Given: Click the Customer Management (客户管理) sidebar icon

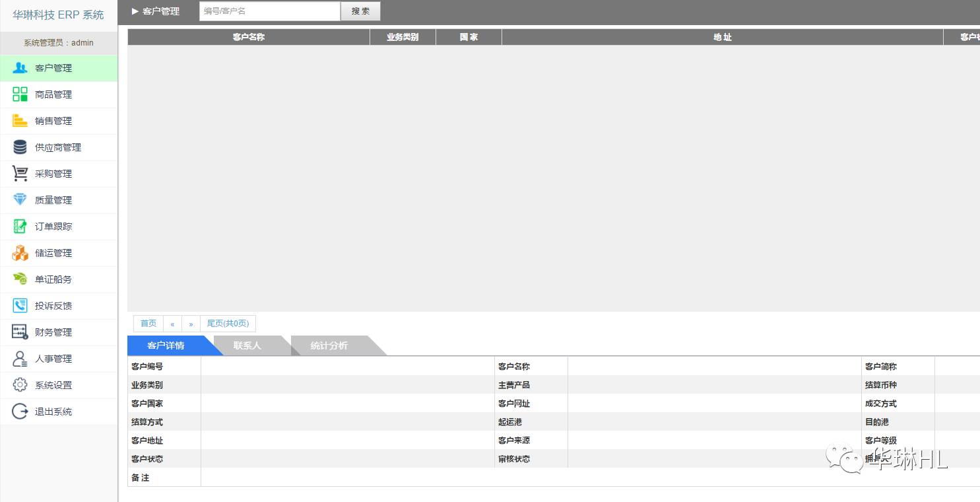Looking at the screenshot, I should click(x=20, y=68).
